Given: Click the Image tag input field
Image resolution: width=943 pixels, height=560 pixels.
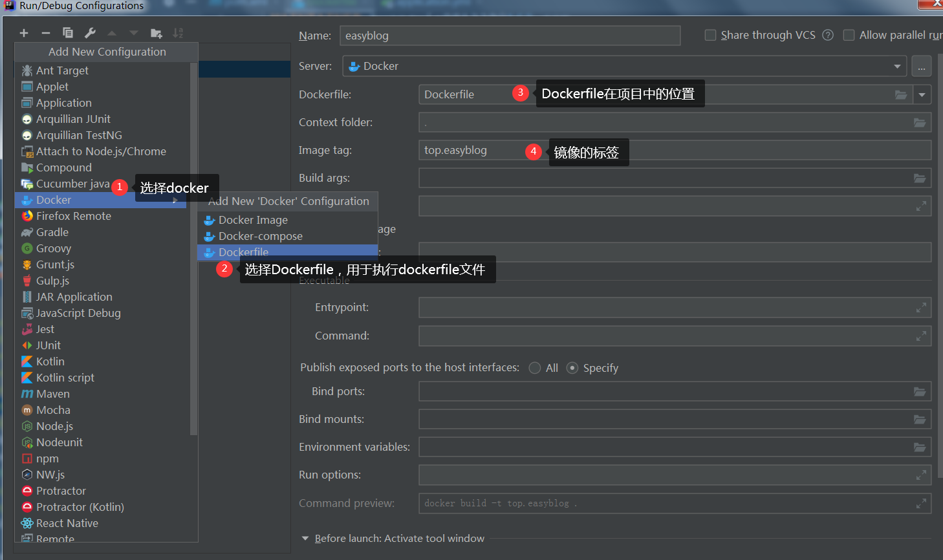Looking at the screenshot, I should pyautogui.click(x=675, y=150).
